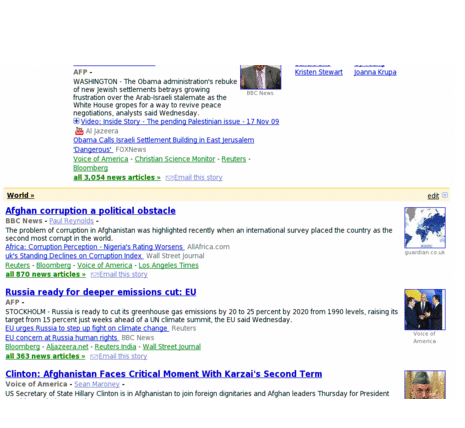Open the World » section heading
Viewport: 465px width, 428px height.
click(x=21, y=196)
